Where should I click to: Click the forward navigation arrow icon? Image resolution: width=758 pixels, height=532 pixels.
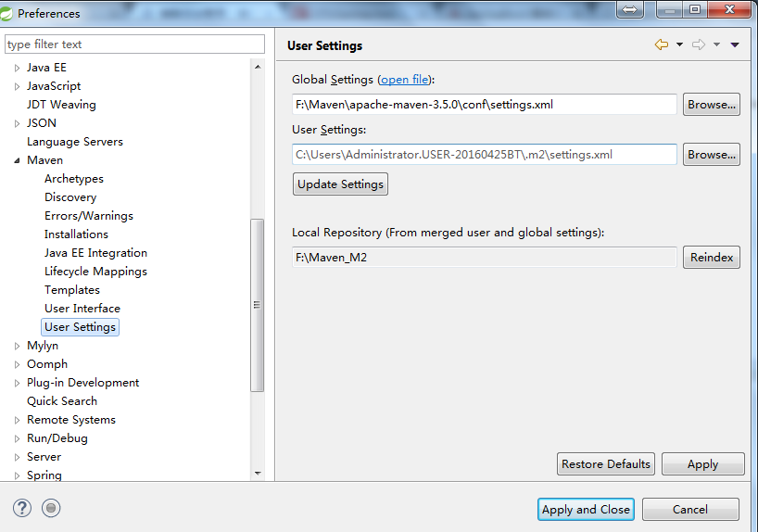699,44
